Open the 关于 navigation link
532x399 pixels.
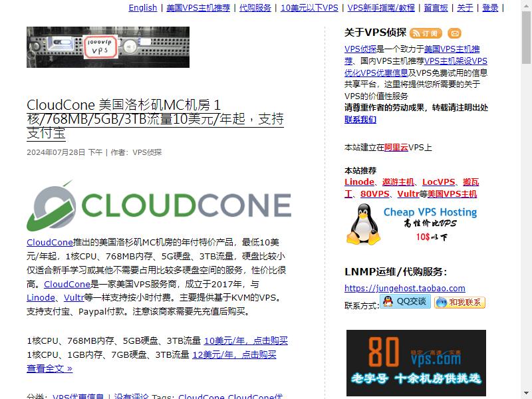[465, 7]
